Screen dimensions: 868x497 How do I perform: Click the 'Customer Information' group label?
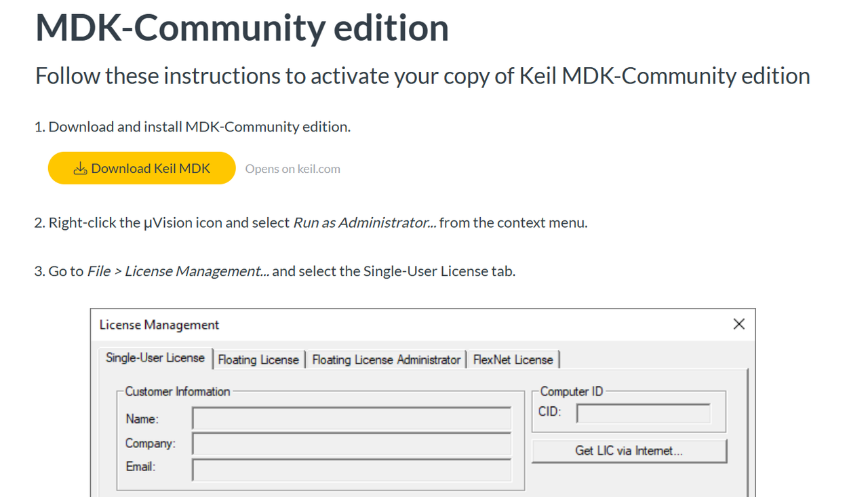click(178, 391)
